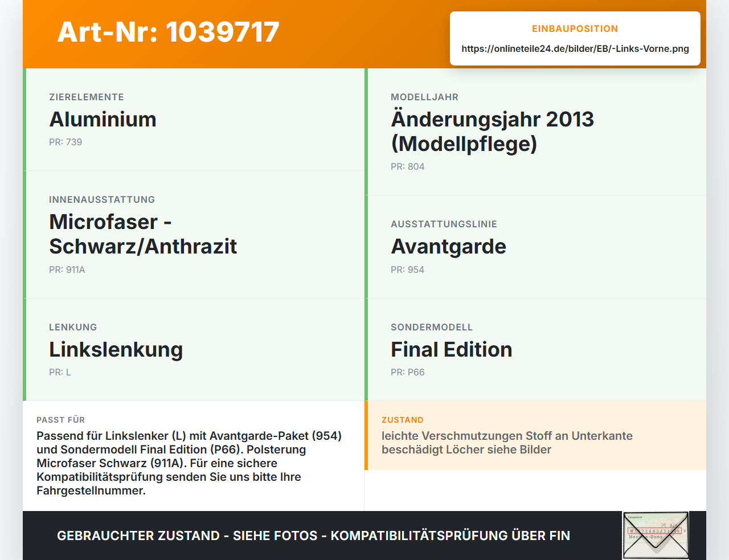Select the Ausstattungslinie Avantgarde card
This screenshot has width=729, height=560.
pos(535,247)
